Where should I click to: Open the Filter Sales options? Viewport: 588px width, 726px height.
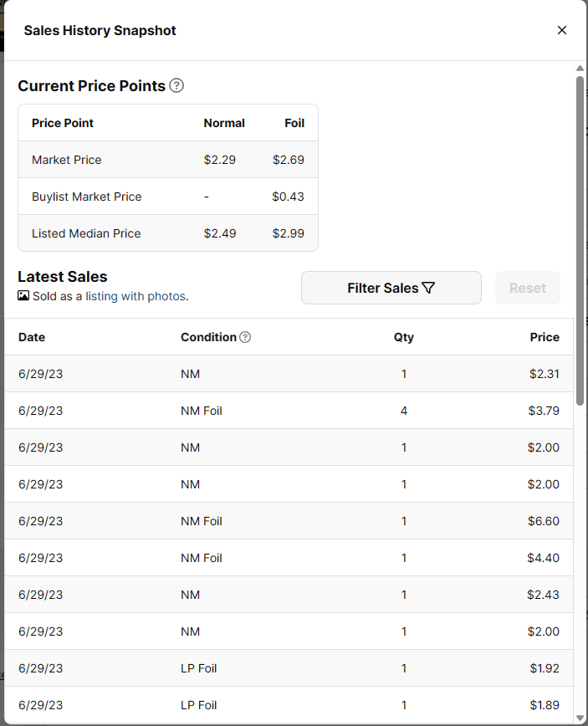(391, 288)
